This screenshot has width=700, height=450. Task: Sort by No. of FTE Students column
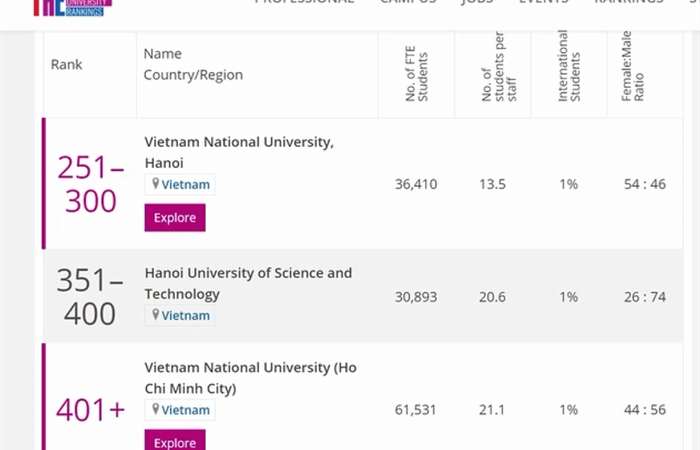[x=417, y=74]
